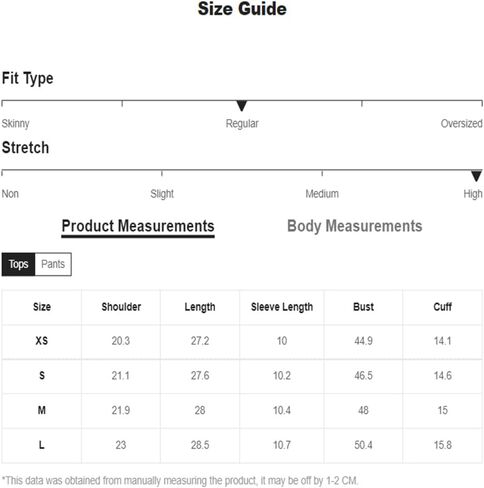Viewport: 484px width, 488px height.
Task: Toggle to the Pants measurements
Action: pos(53,264)
